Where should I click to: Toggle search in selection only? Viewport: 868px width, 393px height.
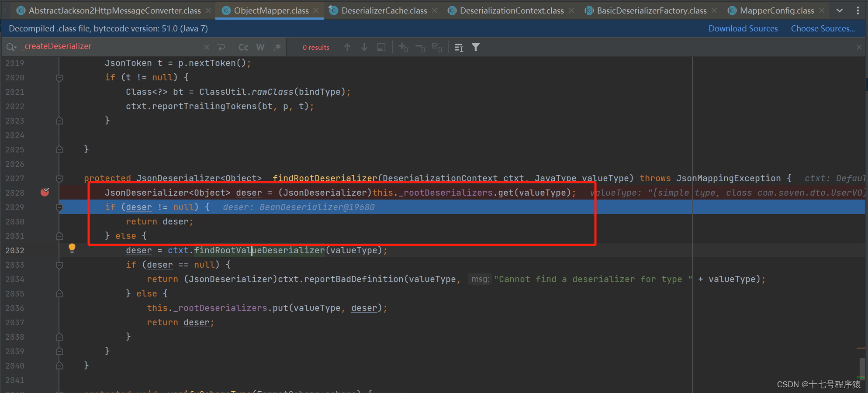pyautogui.click(x=459, y=47)
